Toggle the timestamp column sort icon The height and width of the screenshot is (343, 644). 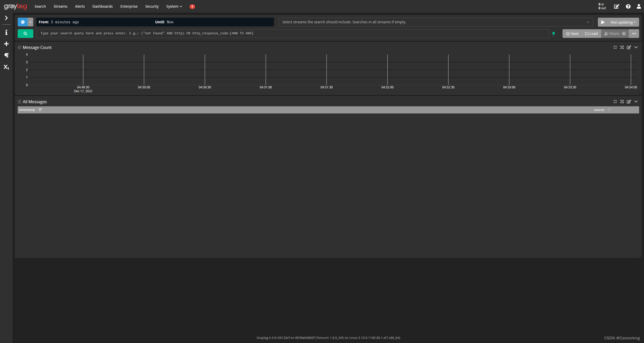coord(40,110)
